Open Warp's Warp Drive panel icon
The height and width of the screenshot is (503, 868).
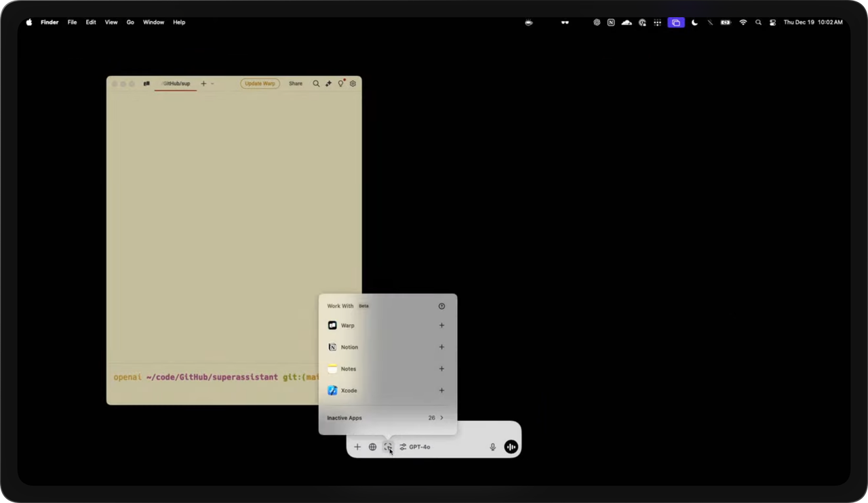(x=146, y=83)
